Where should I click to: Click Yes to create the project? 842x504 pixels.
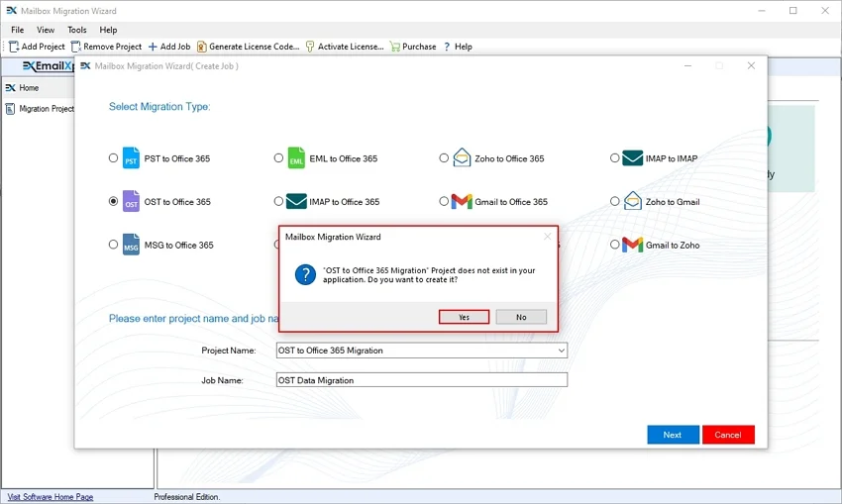pos(464,317)
